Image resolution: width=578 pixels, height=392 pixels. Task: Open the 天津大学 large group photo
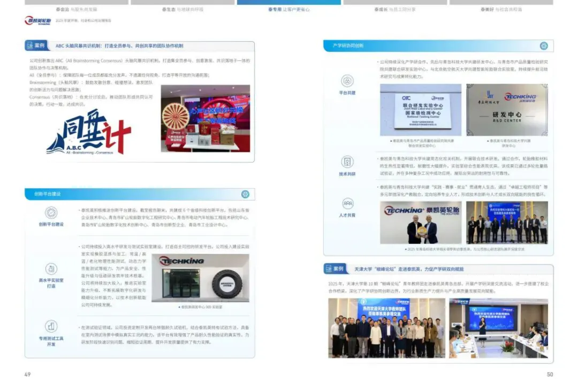387,328
